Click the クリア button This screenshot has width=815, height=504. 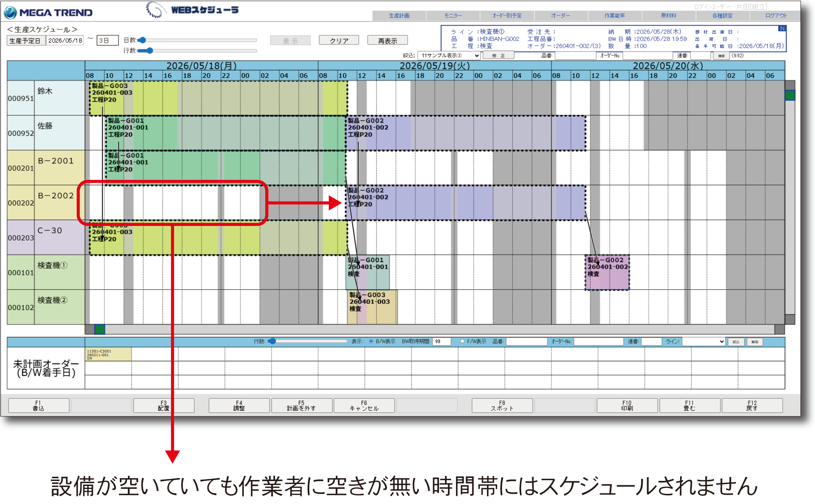339,41
